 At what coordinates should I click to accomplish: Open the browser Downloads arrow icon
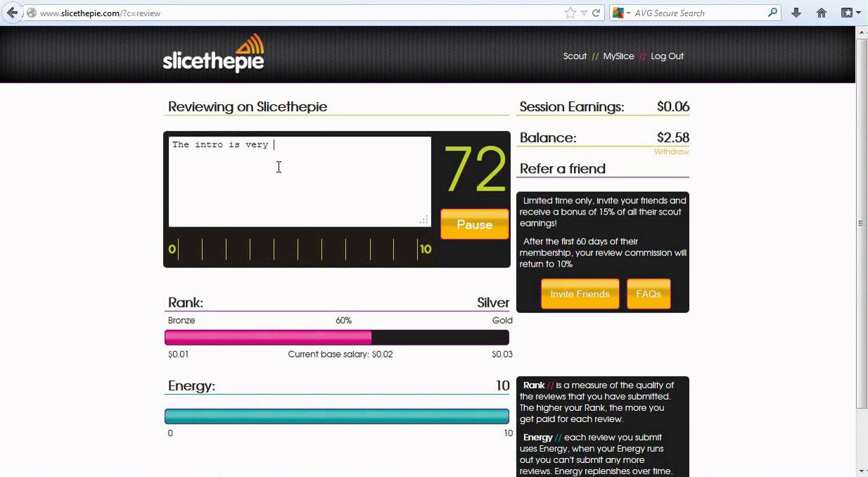point(796,13)
